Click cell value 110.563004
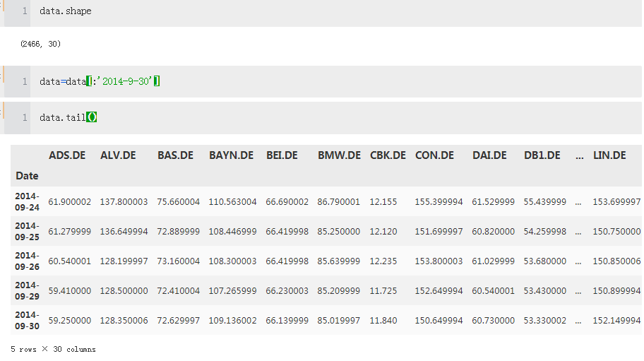 pyautogui.click(x=232, y=201)
